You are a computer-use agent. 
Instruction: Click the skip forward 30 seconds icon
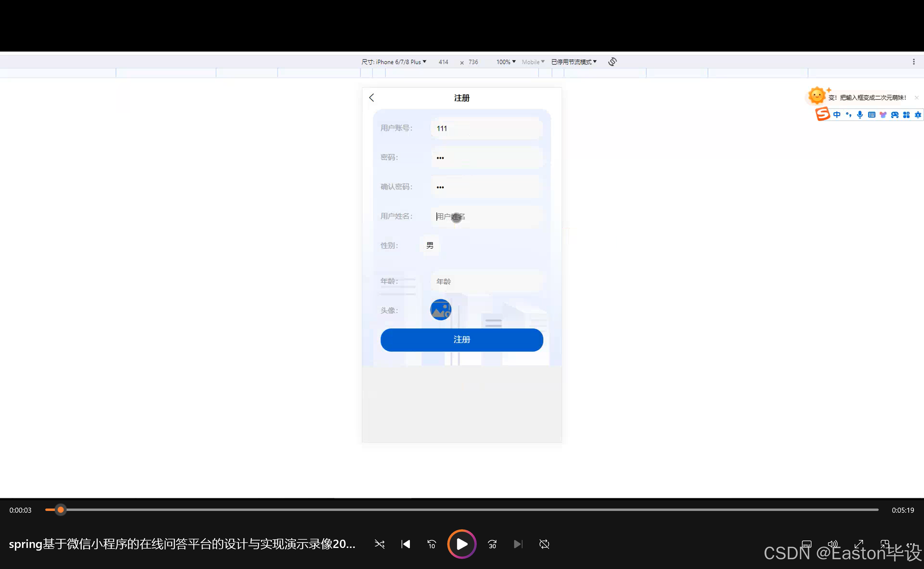pyautogui.click(x=492, y=544)
